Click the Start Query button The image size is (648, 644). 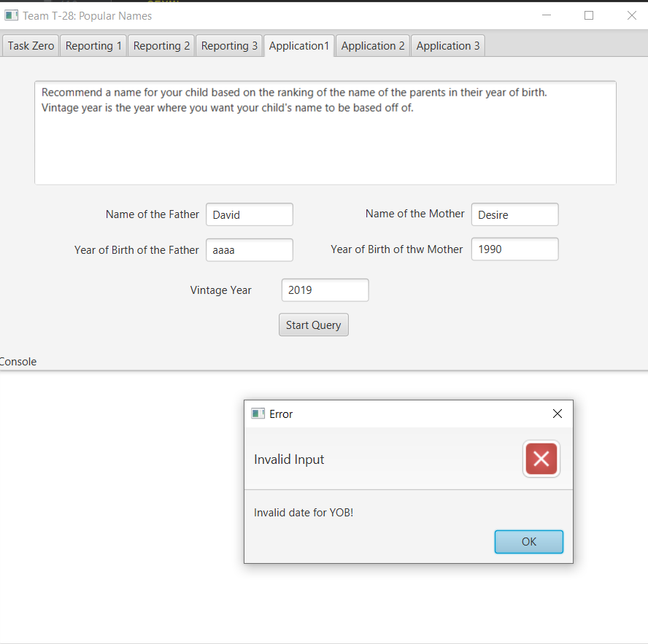pyautogui.click(x=314, y=325)
